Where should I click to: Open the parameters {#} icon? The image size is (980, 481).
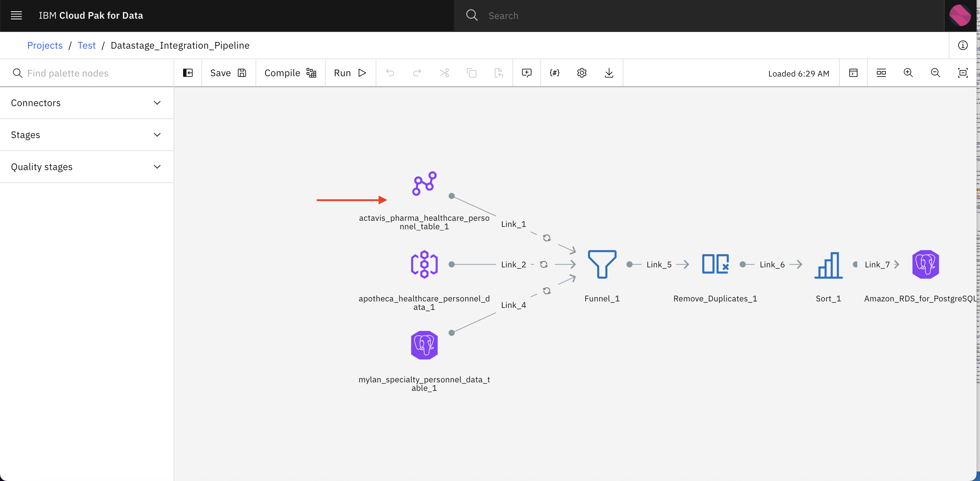(x=554, y=73)
